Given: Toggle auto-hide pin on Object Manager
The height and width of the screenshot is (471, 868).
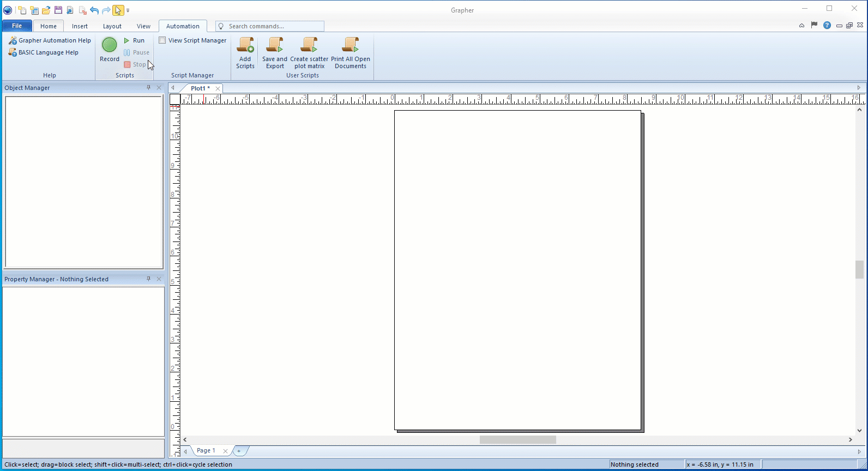Looking at the screenshot, I should pyautogui.click(x=148, y=87).
